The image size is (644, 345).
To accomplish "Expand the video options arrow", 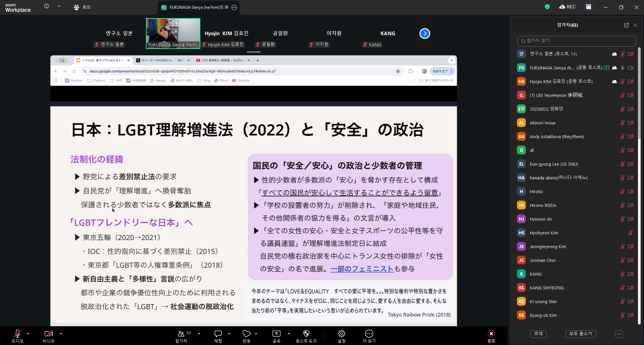I will point(61,334).
